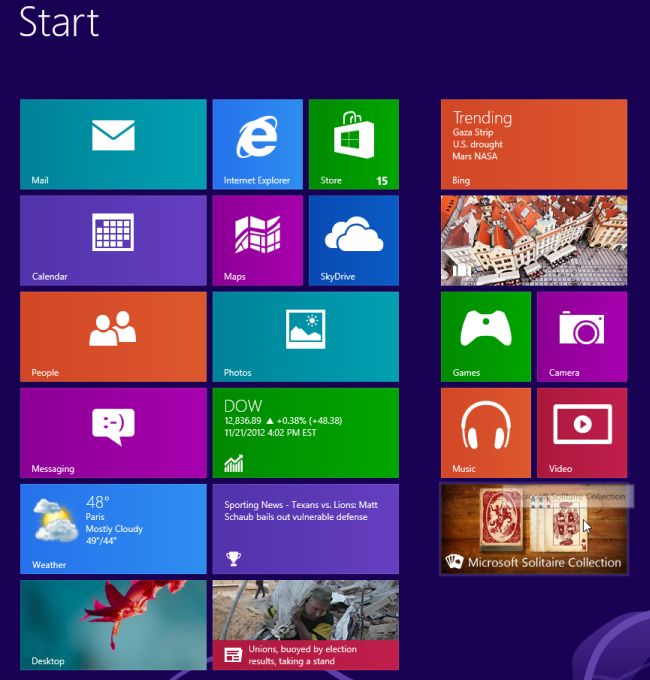Click the suitcase icon on travel tile
Viewport: 650px width, 680px height.
pyautogui.click(x=461, y=271)
